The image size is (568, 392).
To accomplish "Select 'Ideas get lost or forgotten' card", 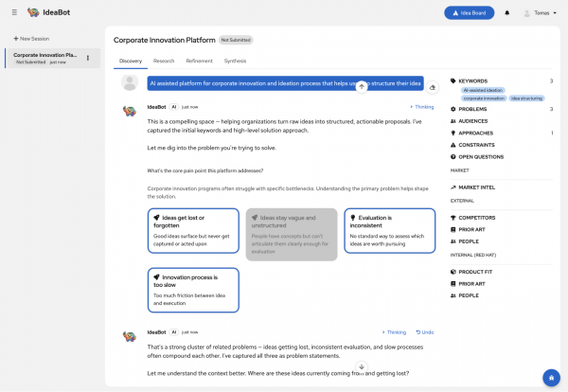I will click(193, 230).
